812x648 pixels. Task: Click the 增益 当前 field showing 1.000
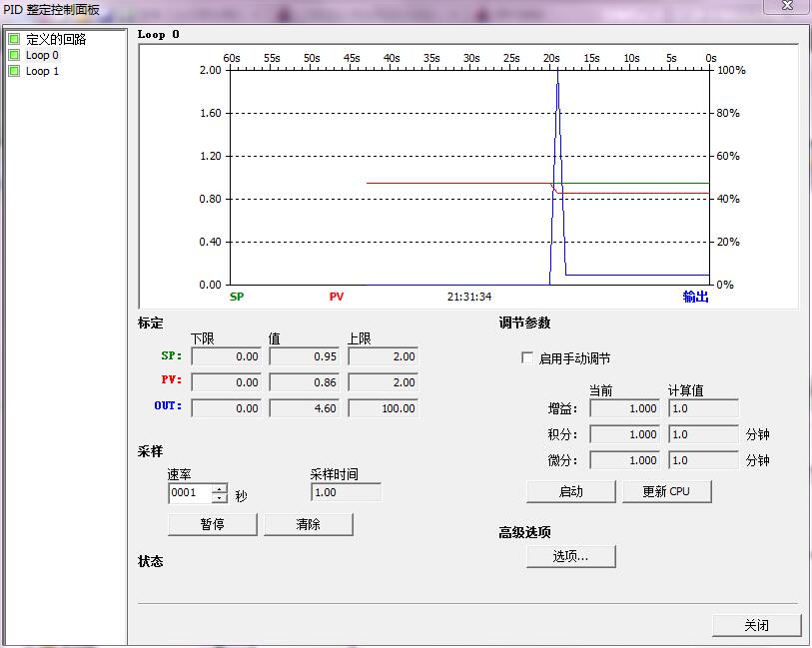pos(624,408)
